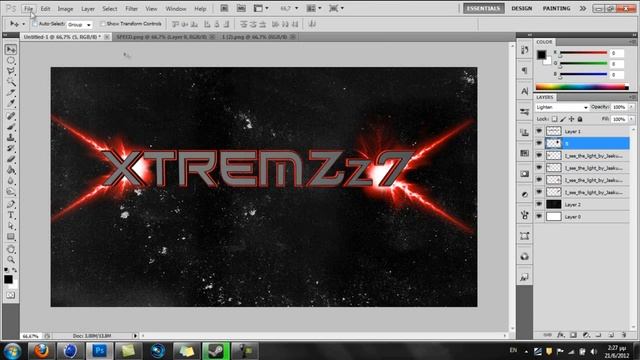Viewport: 640px width, 360px height.
Task: Hide Layer 0 with its eye icon
Action: coord(539,216)
